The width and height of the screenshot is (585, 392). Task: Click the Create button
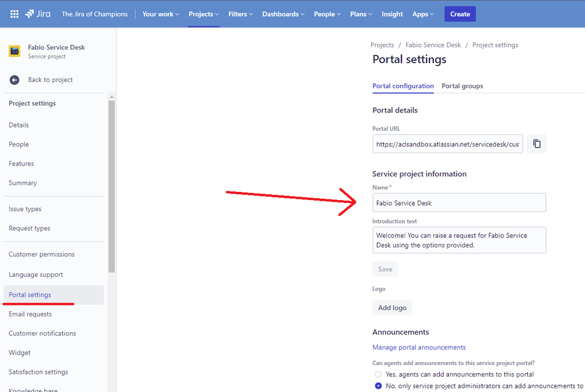click(x=460, y=14)
